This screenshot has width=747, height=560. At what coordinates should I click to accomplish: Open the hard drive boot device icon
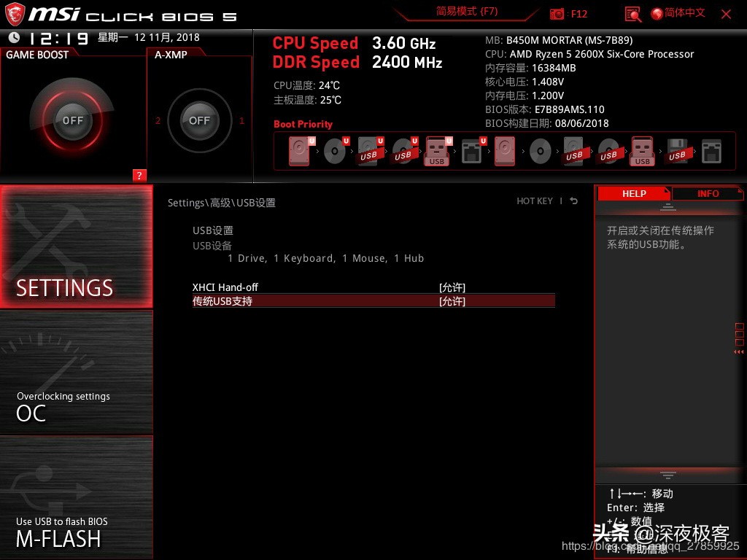point(299,151)
